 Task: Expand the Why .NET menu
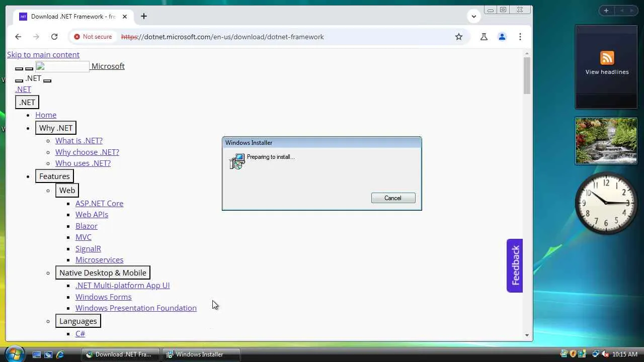[x=56, y=128]
